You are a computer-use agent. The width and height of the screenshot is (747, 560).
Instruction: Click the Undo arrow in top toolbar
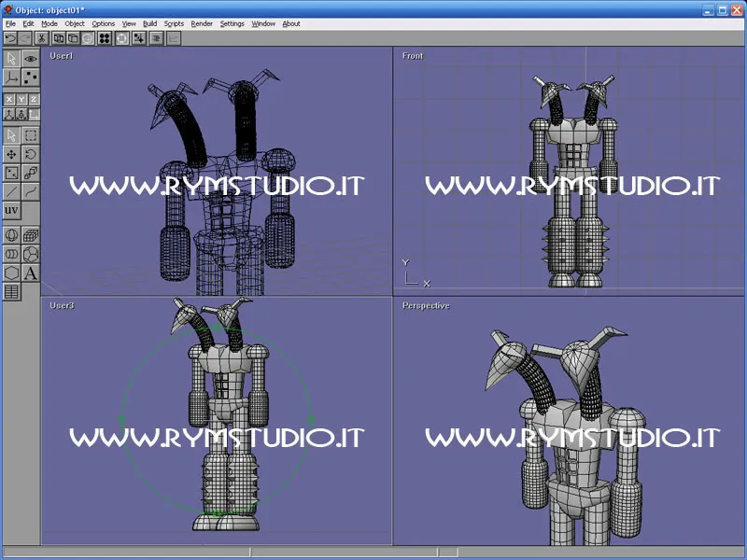(x=10, y=38)
